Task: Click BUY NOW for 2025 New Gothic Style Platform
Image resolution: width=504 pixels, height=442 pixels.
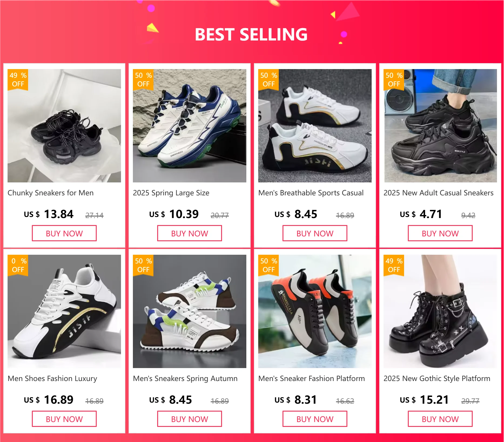Action: tap(440, 419)
